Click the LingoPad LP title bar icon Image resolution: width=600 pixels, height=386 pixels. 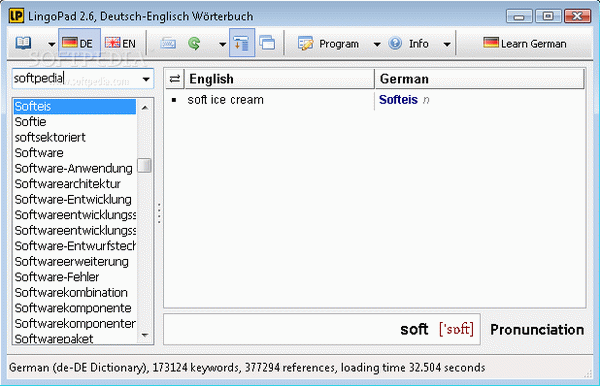pyautogui.click(x=16, y=16)
